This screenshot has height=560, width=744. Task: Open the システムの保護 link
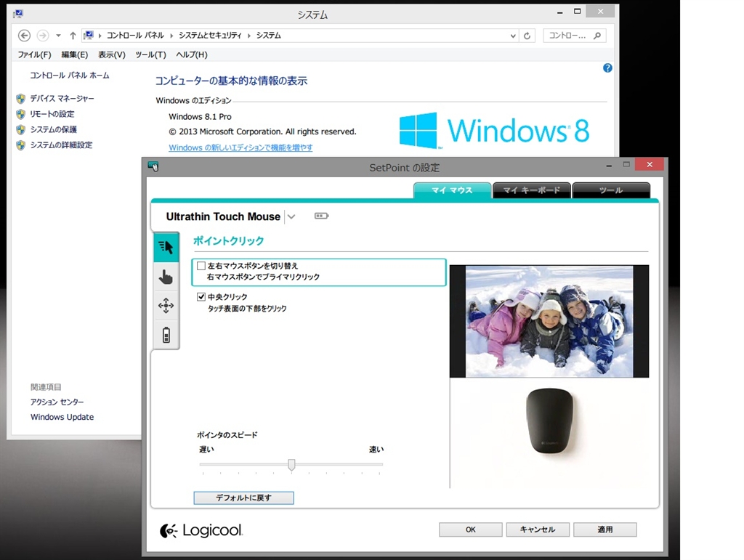click(x=54, y=129)
